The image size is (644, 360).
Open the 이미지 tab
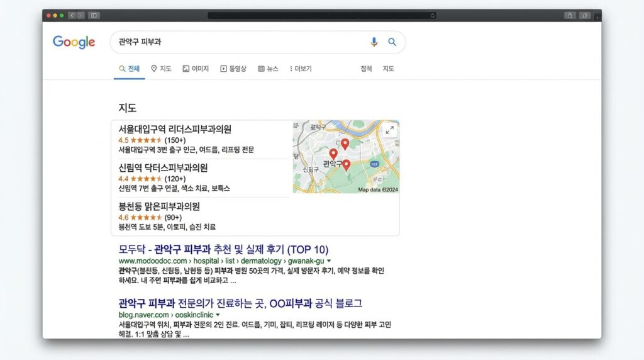pyautogui.click(x=196, y=69)
